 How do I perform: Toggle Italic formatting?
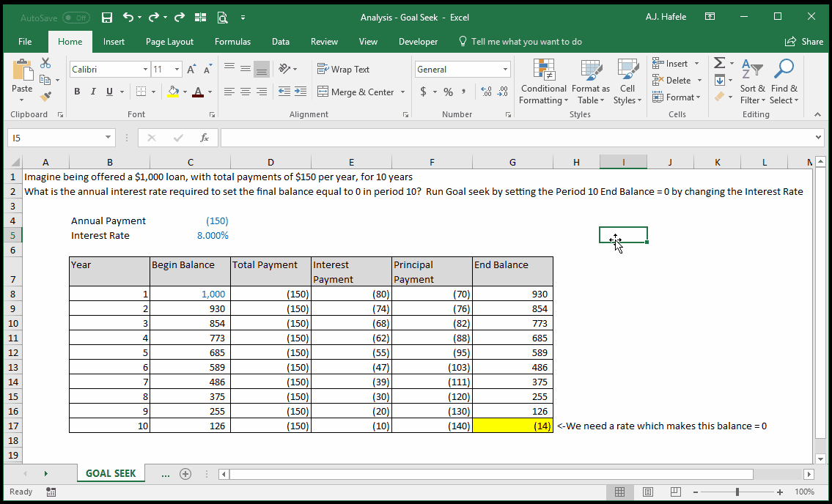pyautogui.click(x=93, y=92)
